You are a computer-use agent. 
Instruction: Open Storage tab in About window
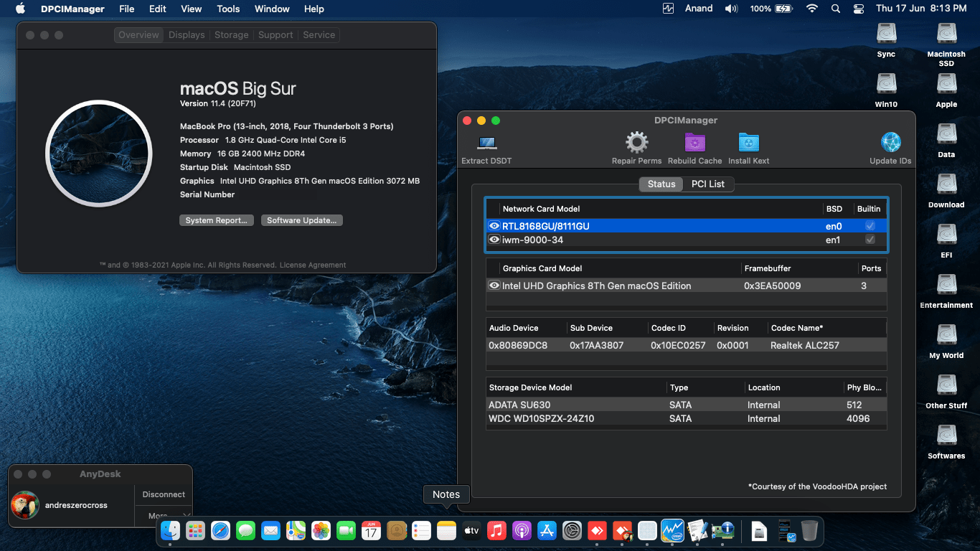coord(231,35)
